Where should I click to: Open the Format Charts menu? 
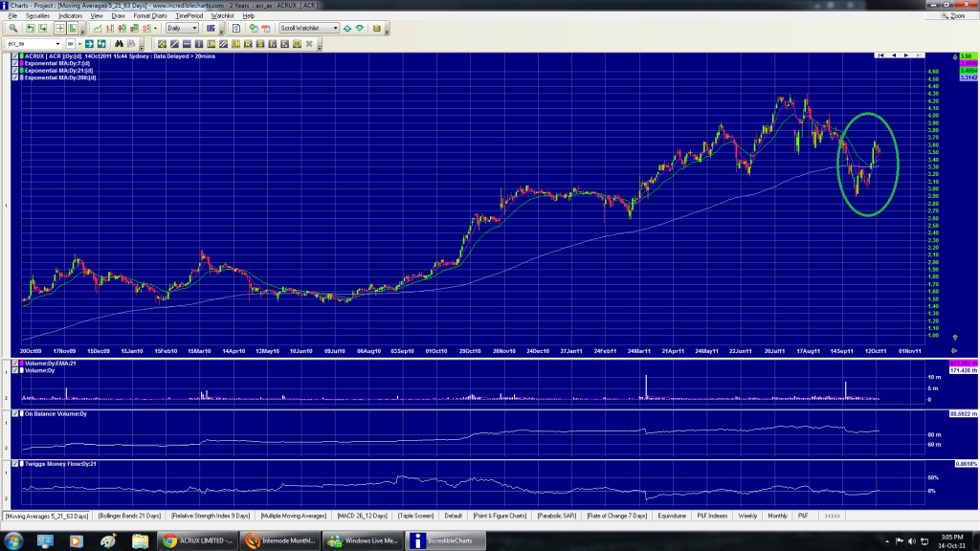150,15
